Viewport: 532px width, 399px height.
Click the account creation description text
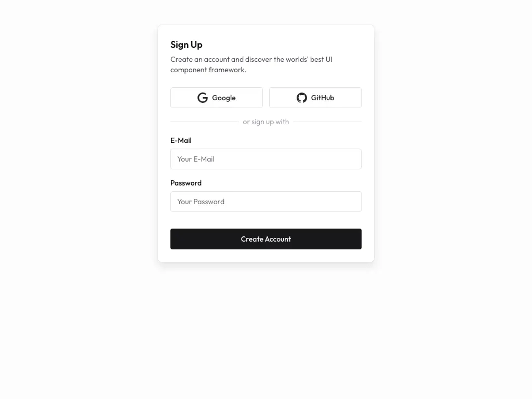pos(251,64)
